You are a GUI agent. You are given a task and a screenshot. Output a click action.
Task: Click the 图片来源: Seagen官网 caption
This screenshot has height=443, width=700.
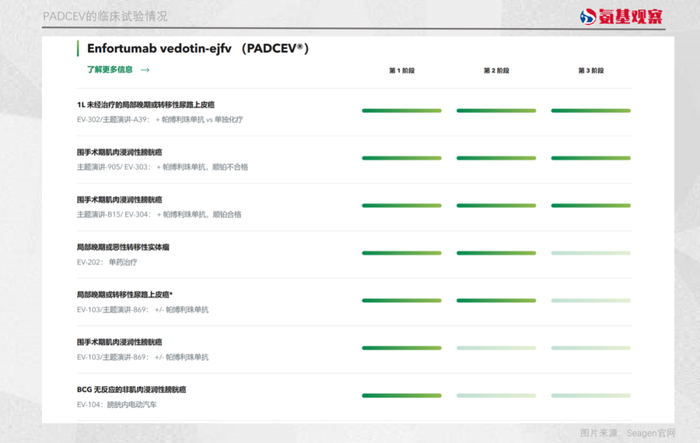[628, 433]
